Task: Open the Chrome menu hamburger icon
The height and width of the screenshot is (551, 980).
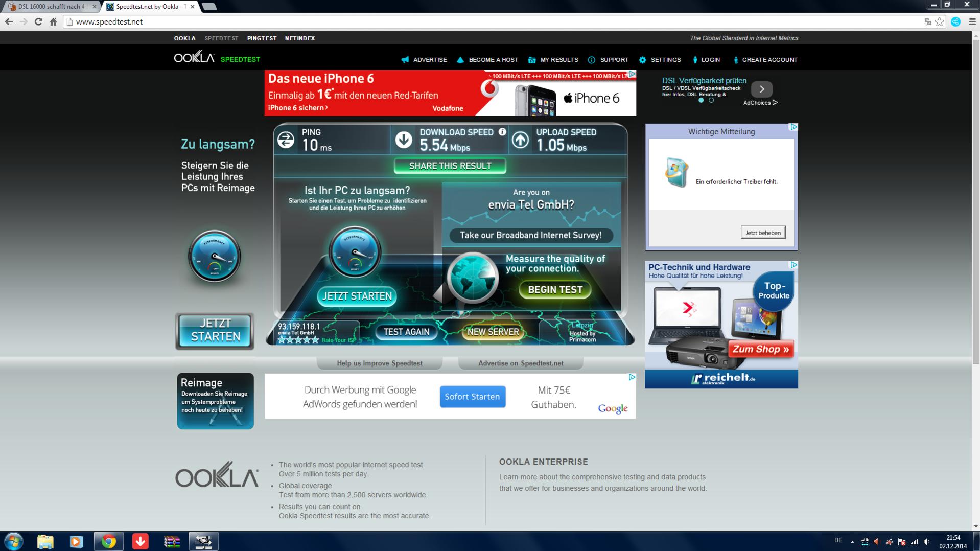Action: click(x=972, y=21)
